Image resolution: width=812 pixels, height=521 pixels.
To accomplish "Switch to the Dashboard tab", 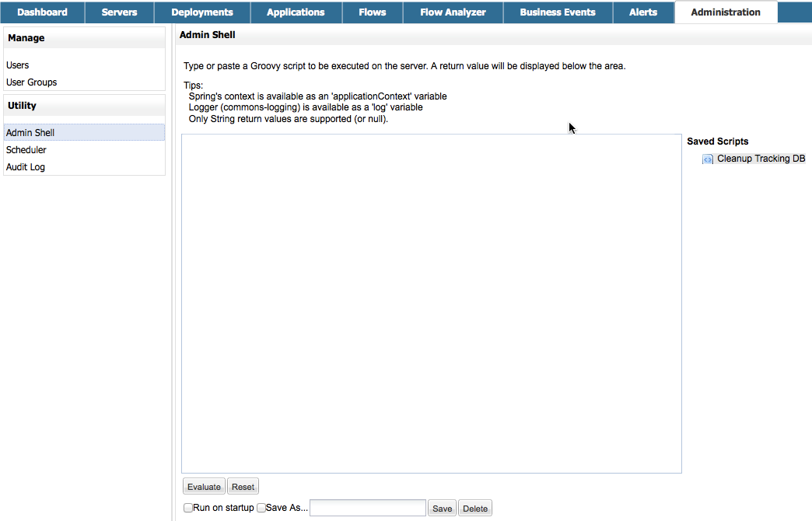I will [x=42, y=12].
